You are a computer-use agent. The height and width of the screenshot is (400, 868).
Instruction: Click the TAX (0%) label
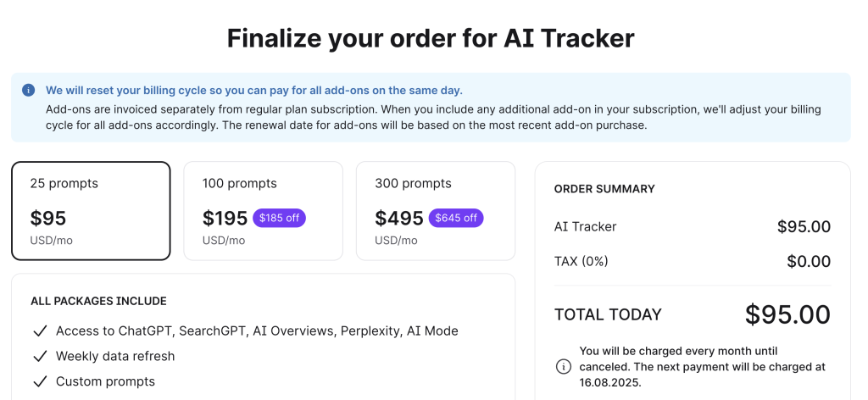point(581,262)
